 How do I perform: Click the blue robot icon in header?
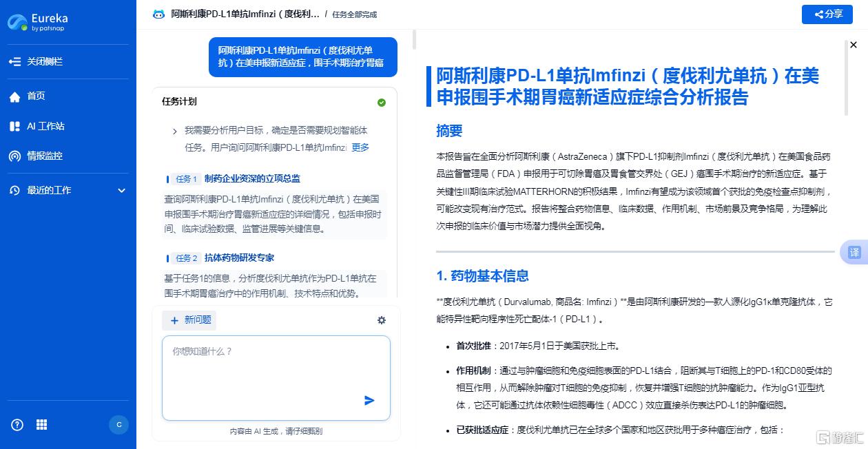coord(158,14)
